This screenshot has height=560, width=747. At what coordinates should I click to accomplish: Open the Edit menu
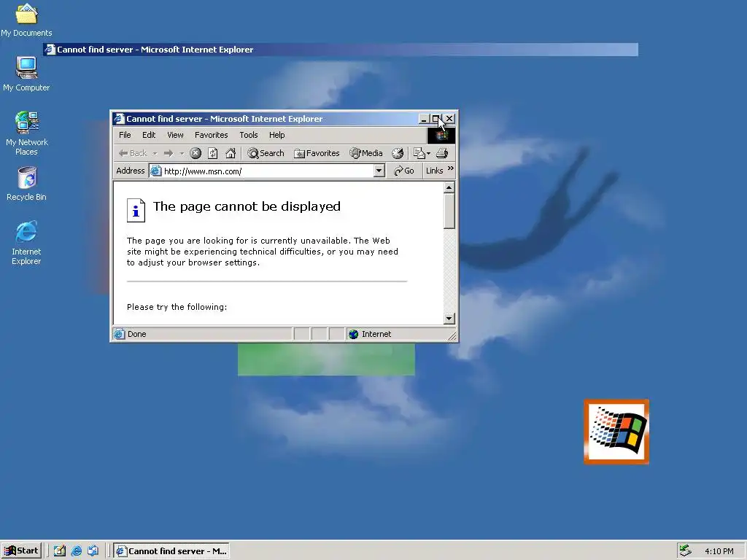coord(149,135)
